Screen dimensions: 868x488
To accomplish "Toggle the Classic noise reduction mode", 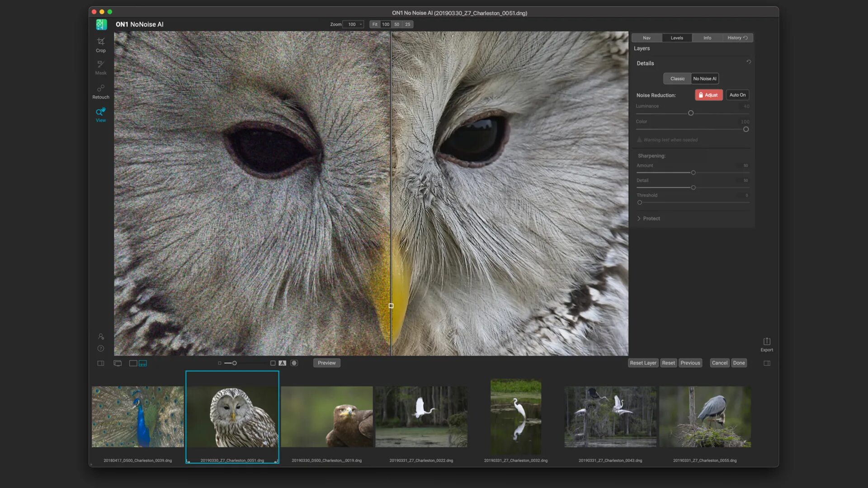I will coord(677,79).
